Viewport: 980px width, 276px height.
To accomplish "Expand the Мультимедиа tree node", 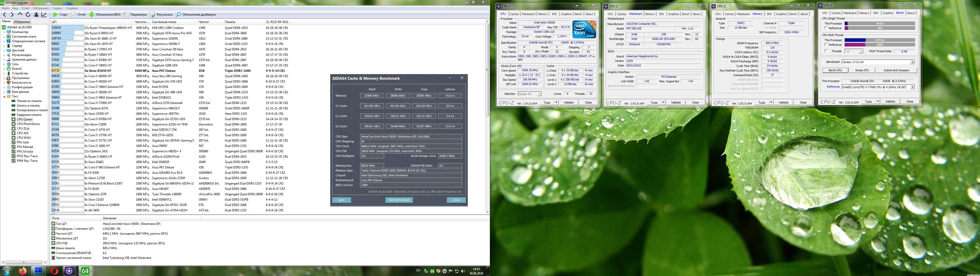I will 4,55.
